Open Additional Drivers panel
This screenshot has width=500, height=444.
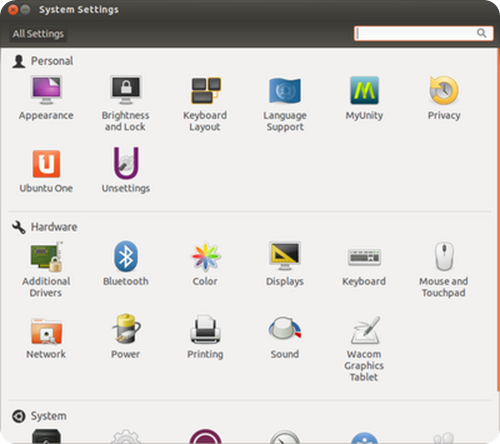tap(46, 269)
